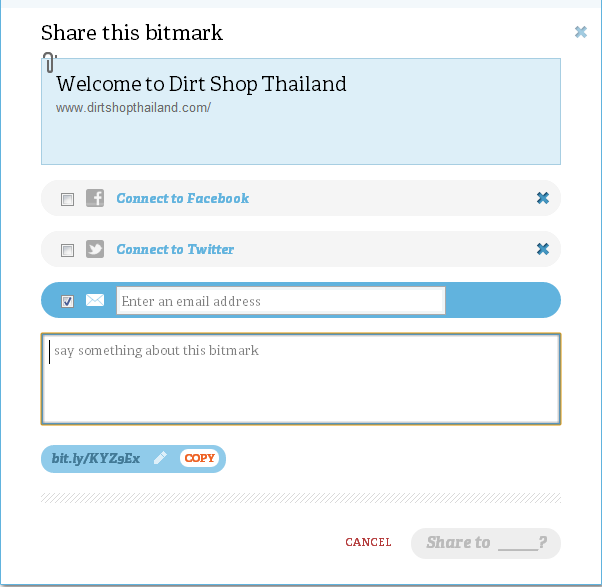Viewport: 602px width, 587px height.
Task: Remove the Facebook row with its X
Action: point(543,198)
